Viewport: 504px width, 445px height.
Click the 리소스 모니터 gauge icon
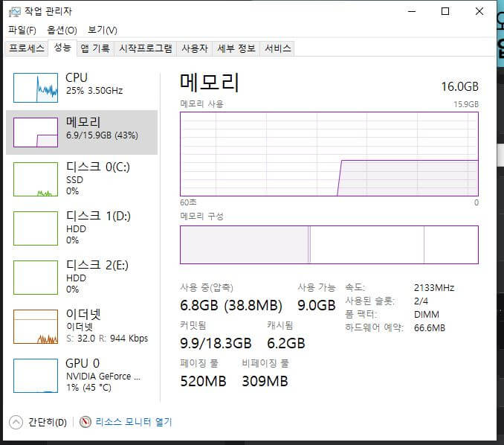tap(85, 422)
